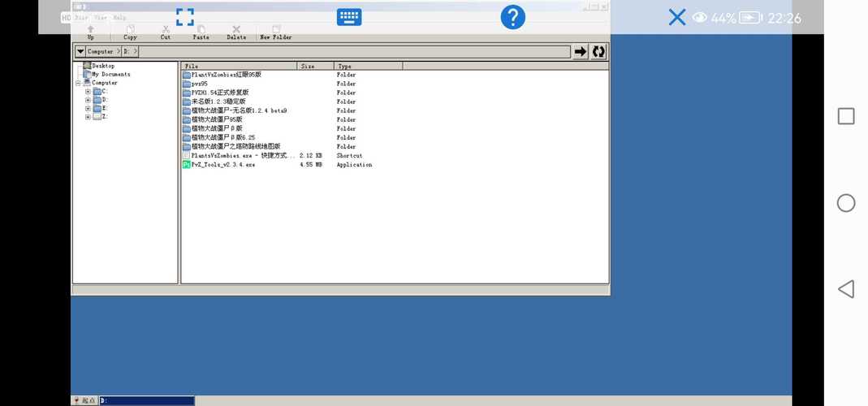Expand the Z: drive tree node
868x406 pixels.
(88, 117)
